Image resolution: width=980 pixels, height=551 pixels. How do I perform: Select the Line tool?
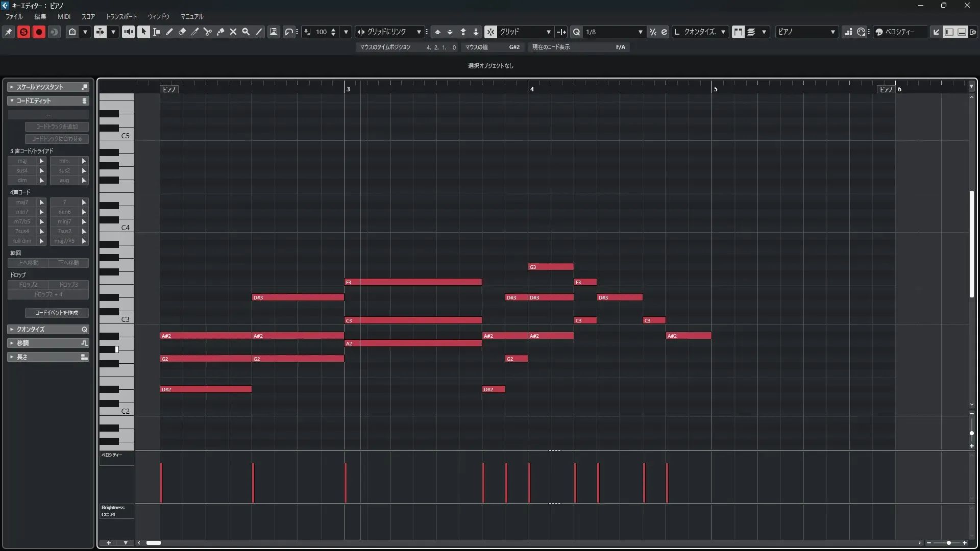click(259, 32)
